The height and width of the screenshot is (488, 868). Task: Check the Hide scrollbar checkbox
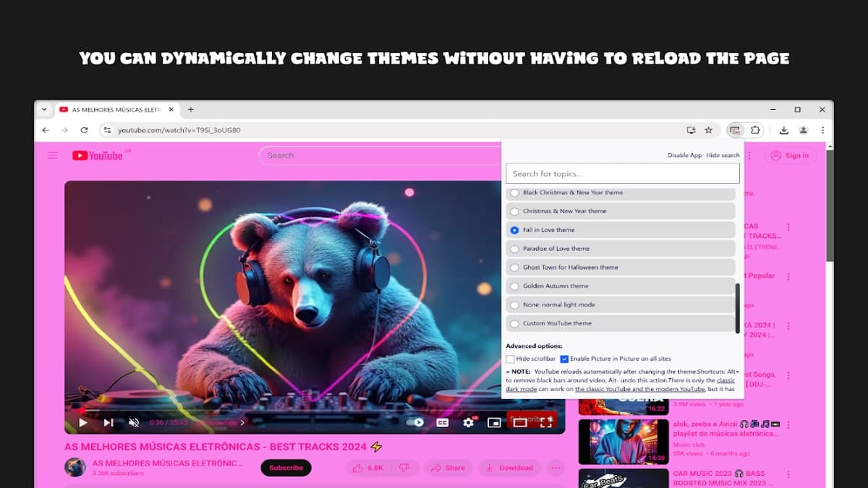click(510, 359)
